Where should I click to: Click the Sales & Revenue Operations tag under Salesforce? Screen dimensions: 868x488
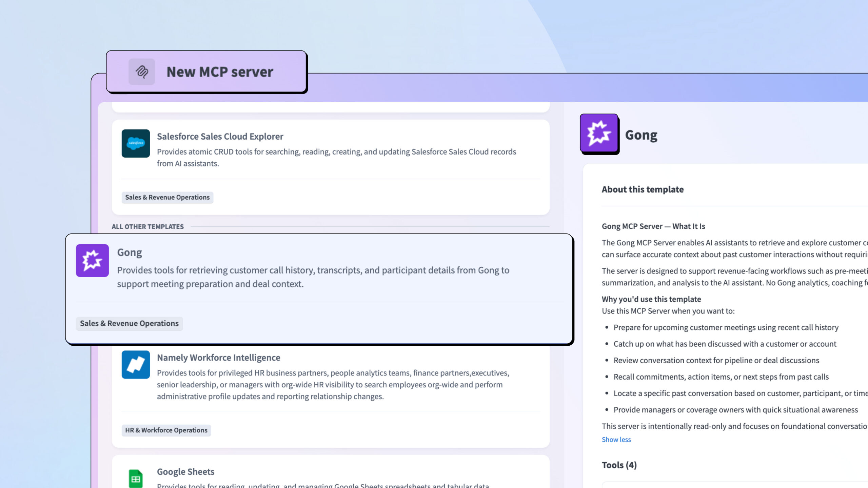[167, 197]
